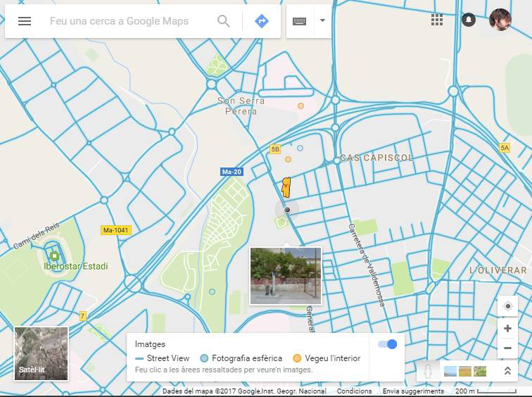Open the Condicions link

click(x=354, y=391)
